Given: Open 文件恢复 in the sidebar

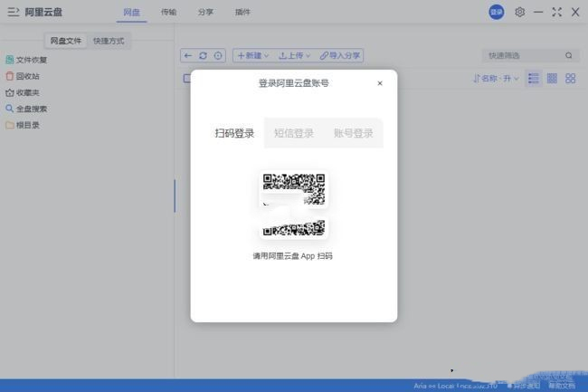Looking at the screenshot, I should [x=26, y=60].
